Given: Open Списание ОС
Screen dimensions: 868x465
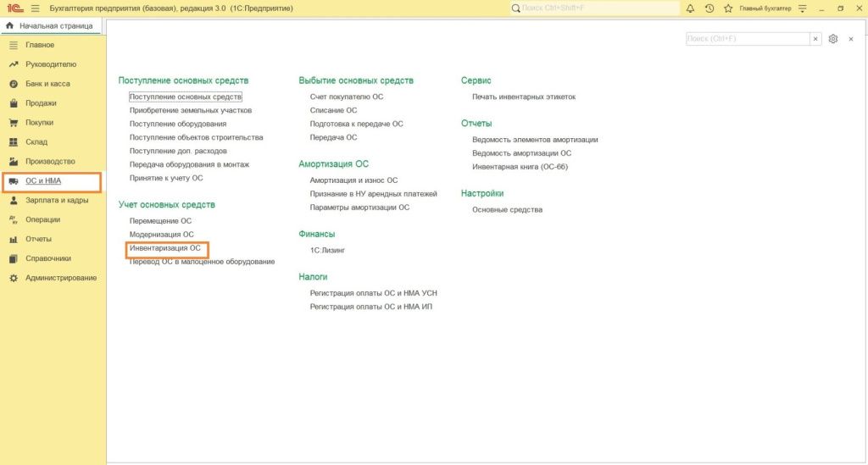Looking at the screenshot, I should (x=333, y=110).
